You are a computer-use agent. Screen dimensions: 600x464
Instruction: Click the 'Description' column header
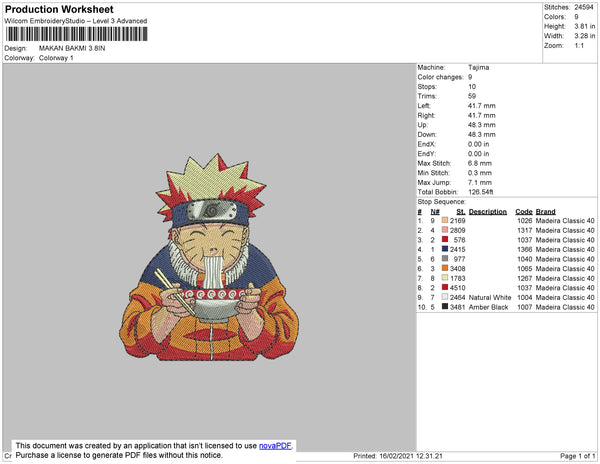(x=488, y=212)
